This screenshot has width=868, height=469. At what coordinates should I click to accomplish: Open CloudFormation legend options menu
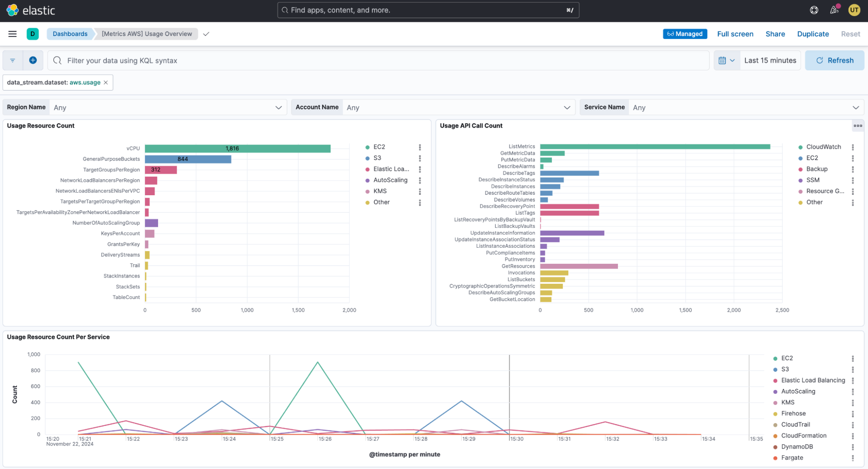(x=853, y=436)
